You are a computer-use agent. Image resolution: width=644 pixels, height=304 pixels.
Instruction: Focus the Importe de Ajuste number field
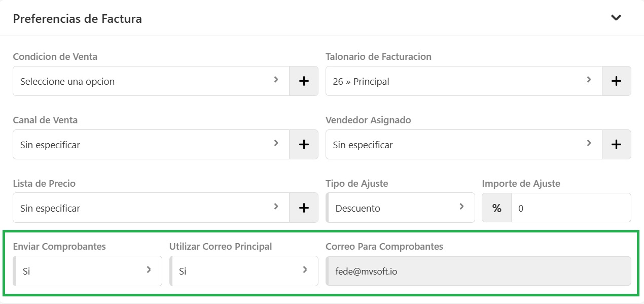click(x=570, y=208)
